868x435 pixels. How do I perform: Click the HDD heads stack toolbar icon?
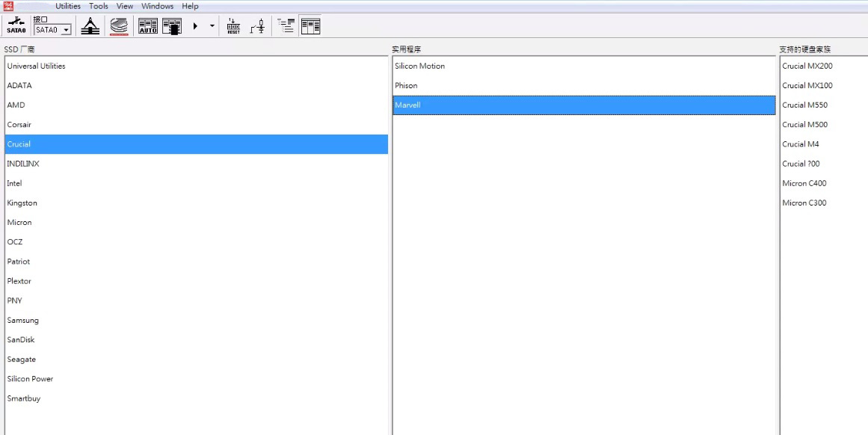point(90,26)
